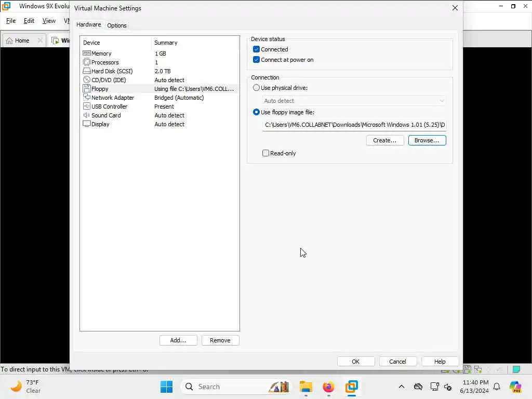Click 'Bridged (Automatic)' network summary
Screen dimensions: 532x399
coord(179,98)
